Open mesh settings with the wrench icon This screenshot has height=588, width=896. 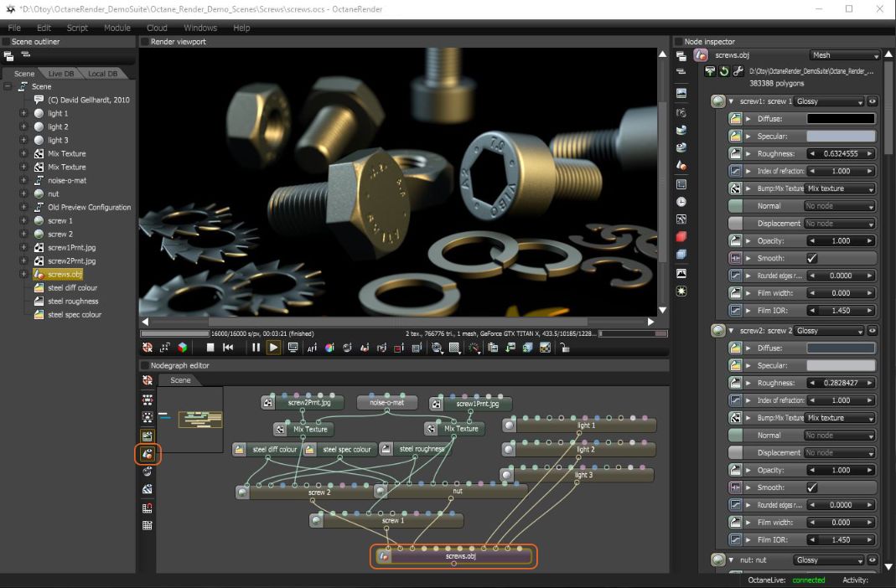pyautogui.click(x=738, y=72)
